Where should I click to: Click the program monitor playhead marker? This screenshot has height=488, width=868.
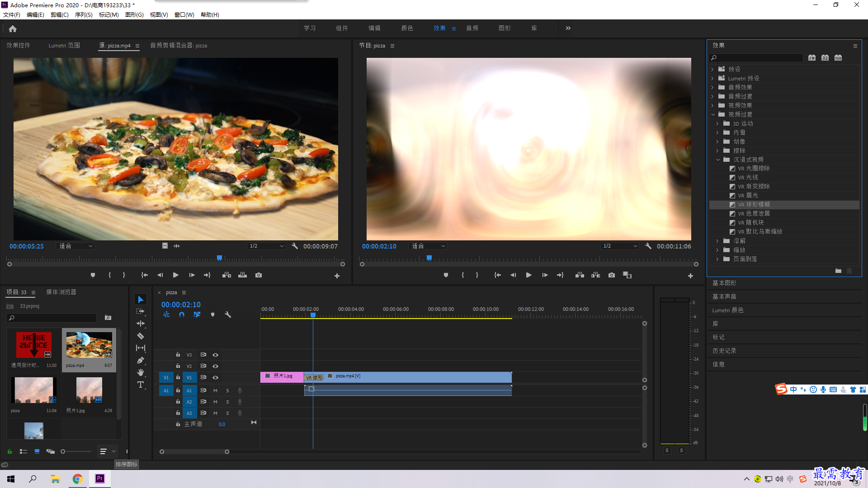pyautogui.click(x=429, y=258)
